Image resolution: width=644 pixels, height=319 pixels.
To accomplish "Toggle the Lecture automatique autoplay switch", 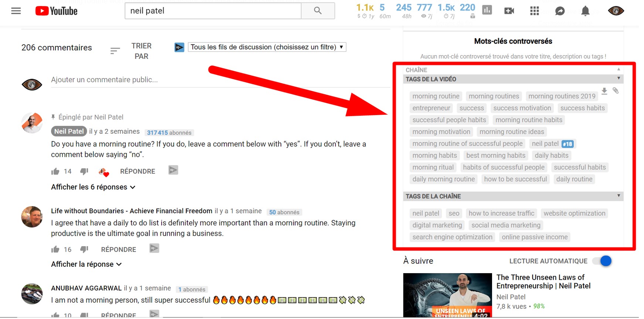I will (x=602, y=261).
